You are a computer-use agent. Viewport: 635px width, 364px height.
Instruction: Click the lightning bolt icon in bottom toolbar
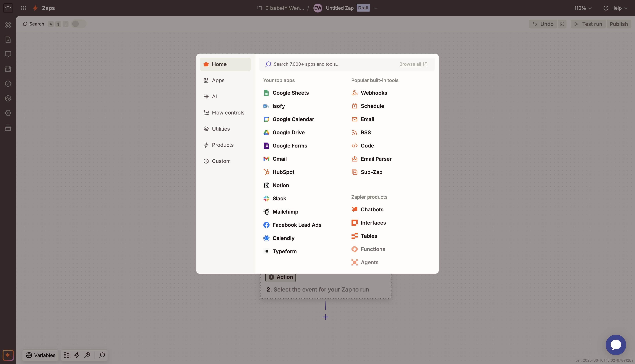point(77,355)
